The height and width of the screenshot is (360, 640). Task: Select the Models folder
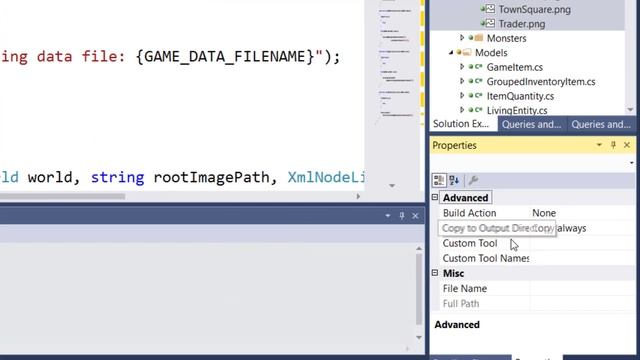491,53
